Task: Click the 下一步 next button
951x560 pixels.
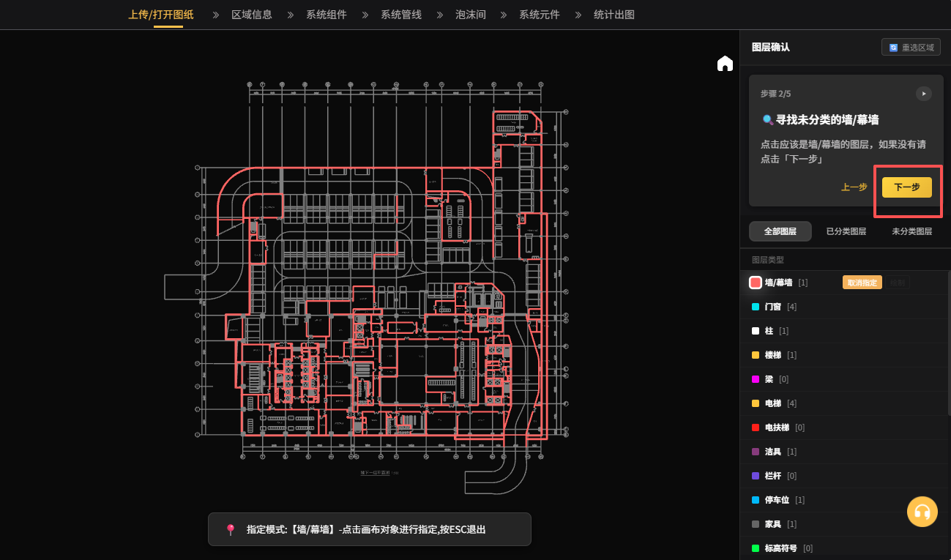Action: [x=906, y=187]
